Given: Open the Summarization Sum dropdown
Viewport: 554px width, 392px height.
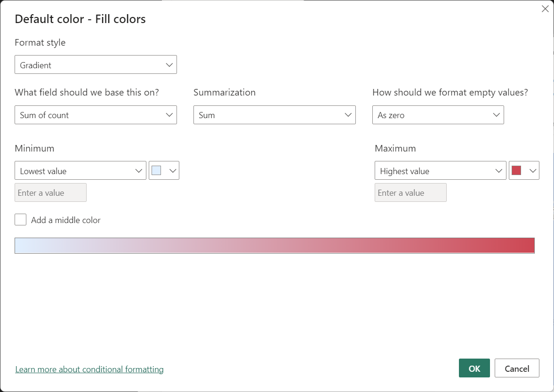Looking at the screenshot, I should coord(274,115).
